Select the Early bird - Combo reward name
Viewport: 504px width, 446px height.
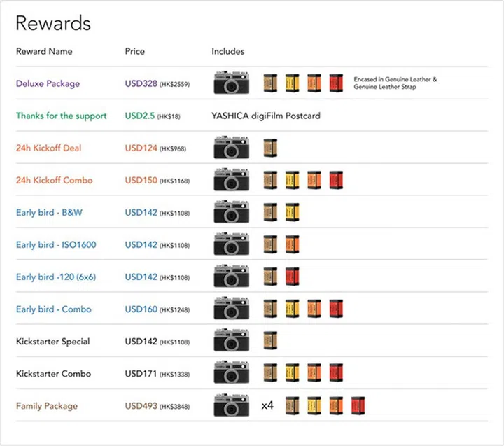[54, 309]
